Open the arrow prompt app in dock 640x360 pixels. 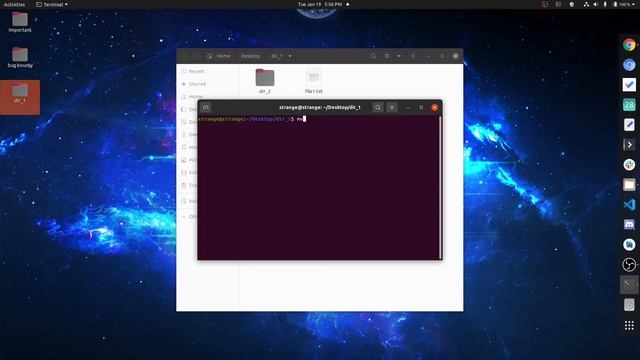(629, 144)
